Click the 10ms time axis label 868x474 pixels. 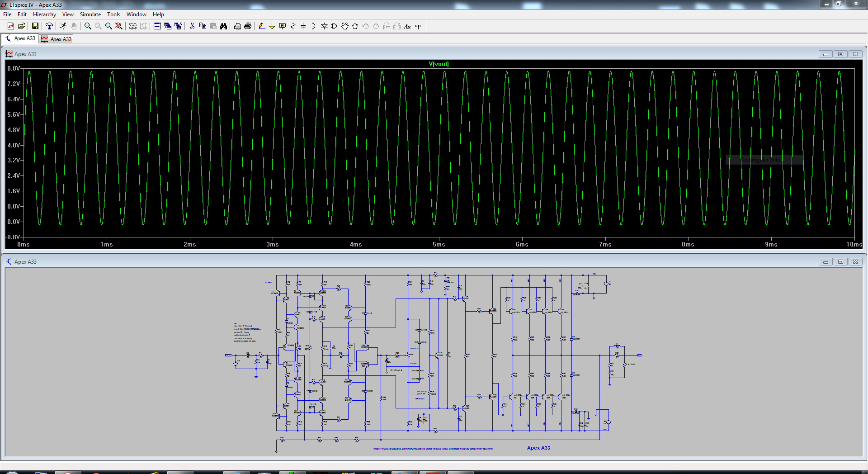point(854,244)
